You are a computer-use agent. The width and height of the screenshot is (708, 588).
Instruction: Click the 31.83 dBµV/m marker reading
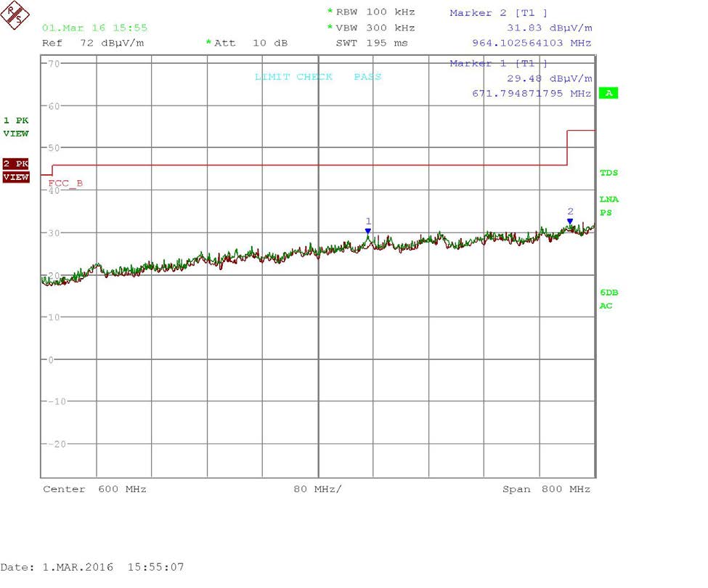[549, 28]
